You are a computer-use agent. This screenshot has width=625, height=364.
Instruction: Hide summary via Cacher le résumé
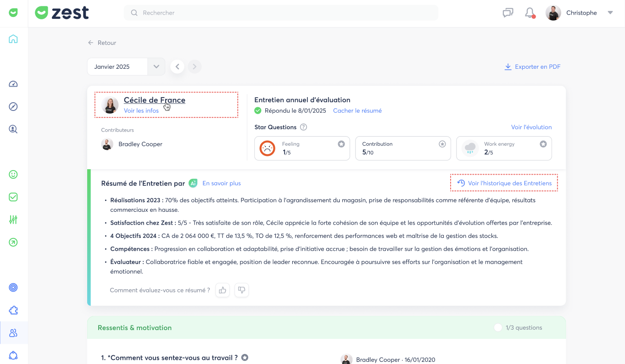357,110
